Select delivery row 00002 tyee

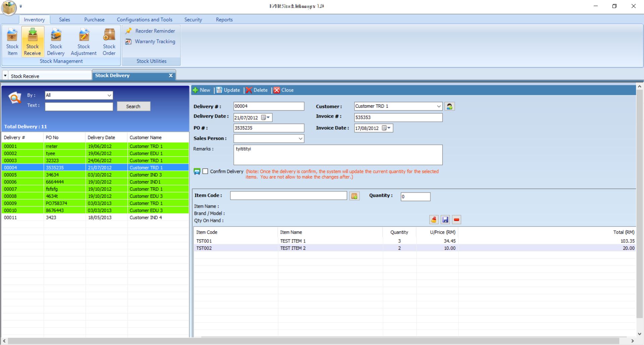point(95,153)
